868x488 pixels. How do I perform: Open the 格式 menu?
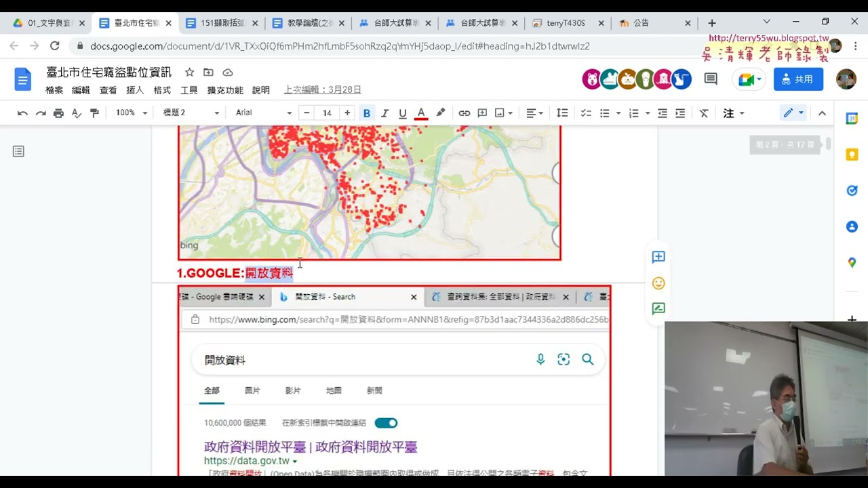162,90
